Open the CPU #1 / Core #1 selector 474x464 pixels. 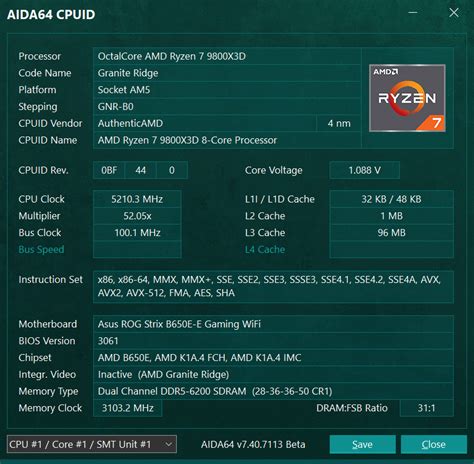click(x=92, y=444)
